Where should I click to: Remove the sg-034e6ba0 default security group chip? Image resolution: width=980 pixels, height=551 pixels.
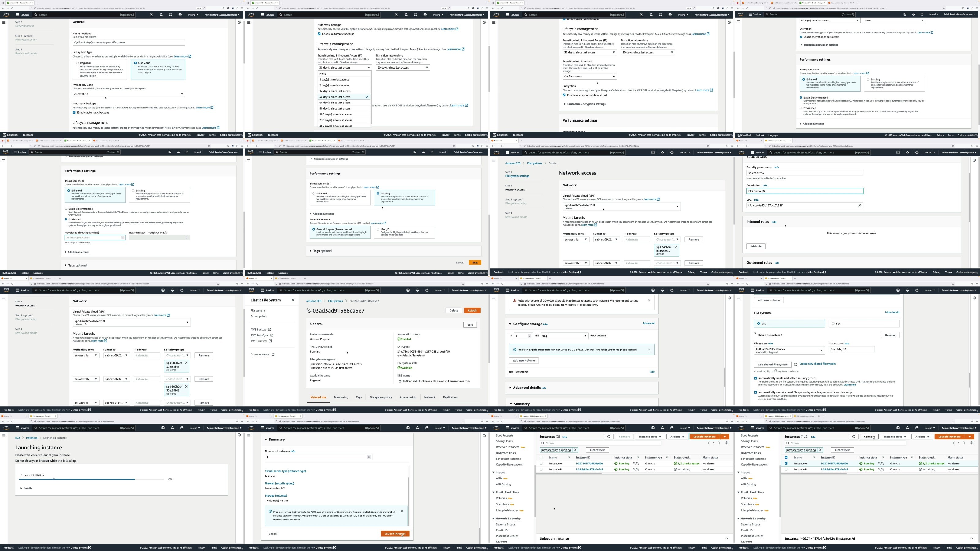[676, 247]
